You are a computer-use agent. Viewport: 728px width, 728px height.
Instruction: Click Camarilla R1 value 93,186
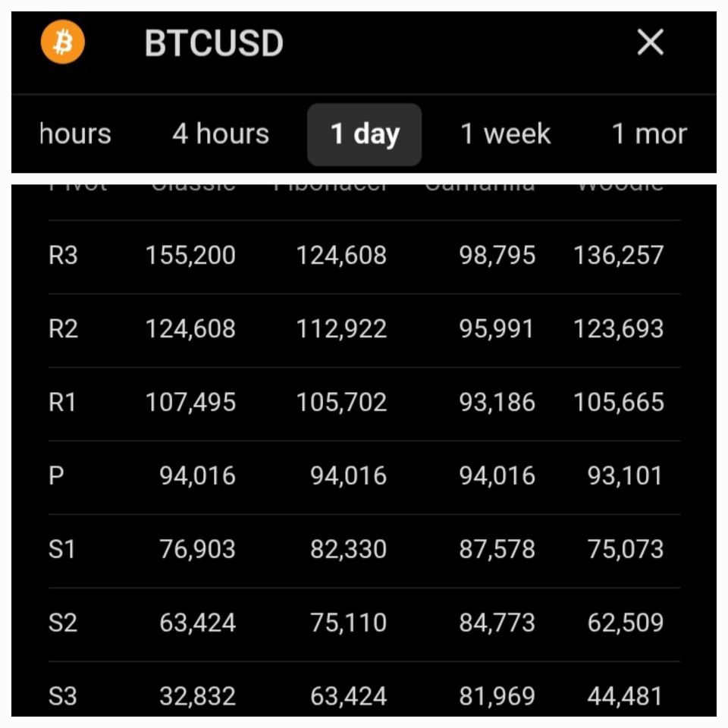coord(497,403)
